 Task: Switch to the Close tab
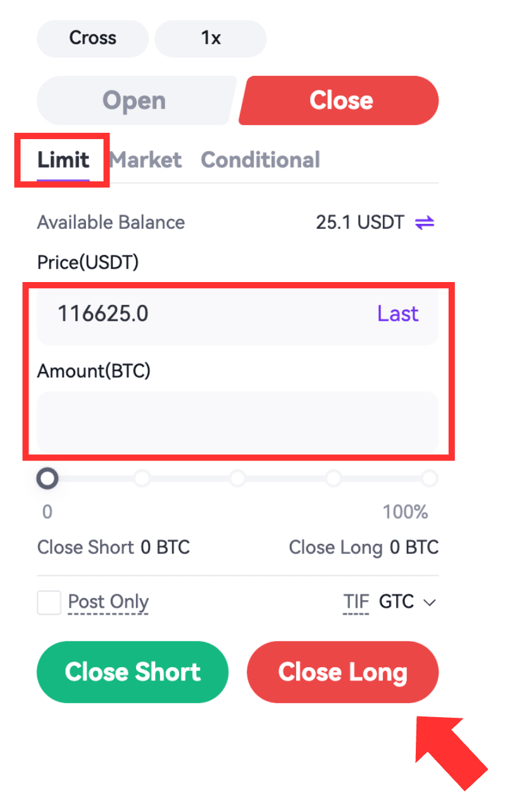(341, 101)
